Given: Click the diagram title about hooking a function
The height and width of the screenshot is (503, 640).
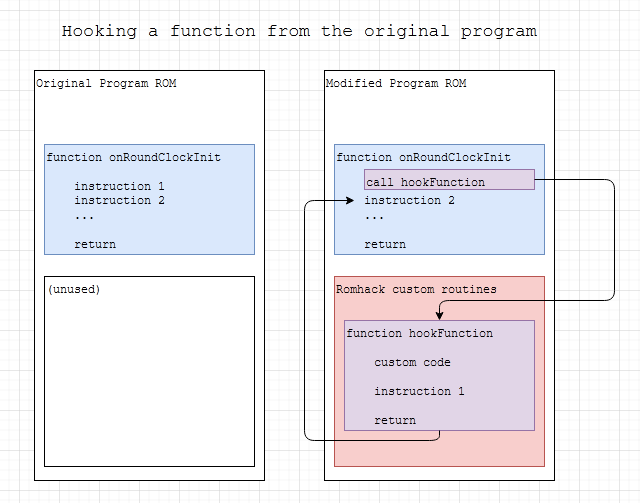Looking at the screenshot, I should 299,31.
